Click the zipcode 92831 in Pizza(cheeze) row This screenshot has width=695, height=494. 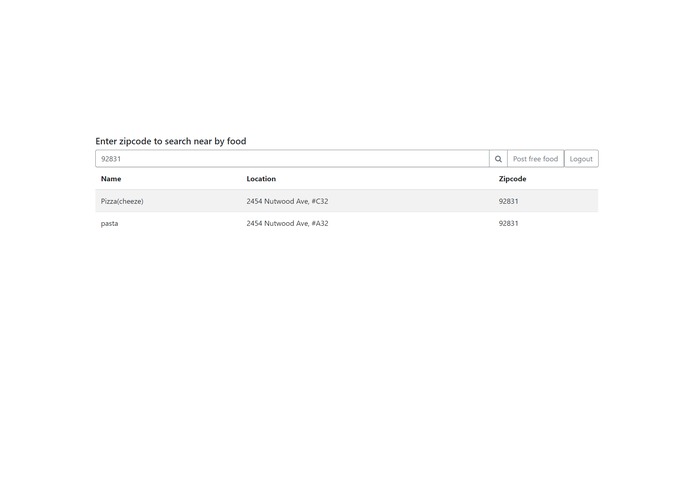[x=508, y=201]
